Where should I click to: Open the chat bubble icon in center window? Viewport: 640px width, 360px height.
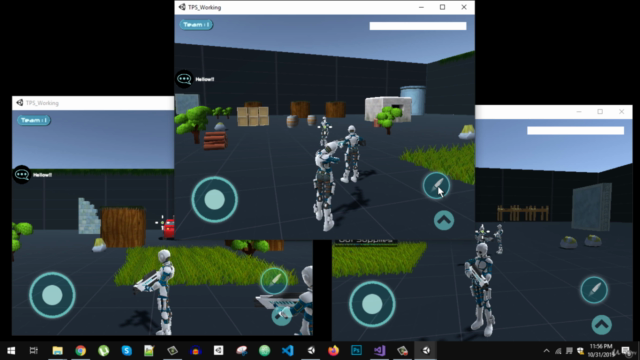tap(184, 79)
